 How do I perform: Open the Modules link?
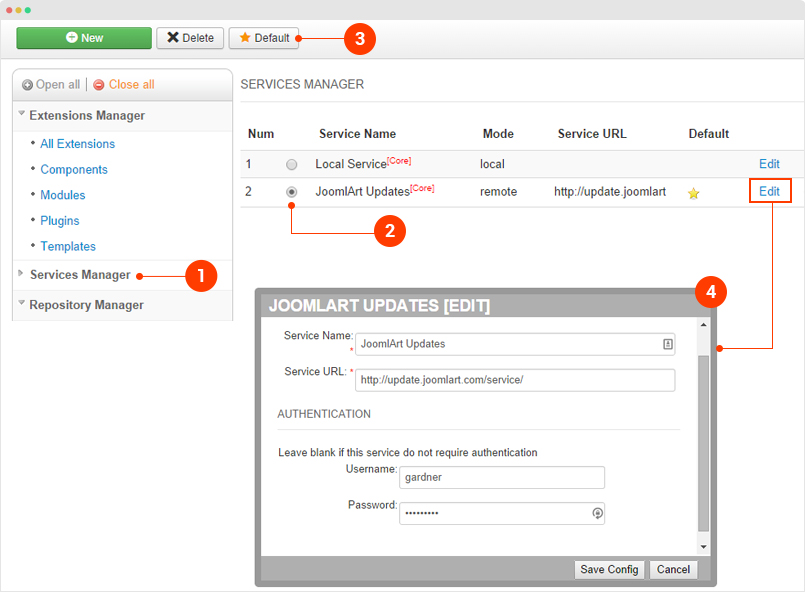(63, 195)
